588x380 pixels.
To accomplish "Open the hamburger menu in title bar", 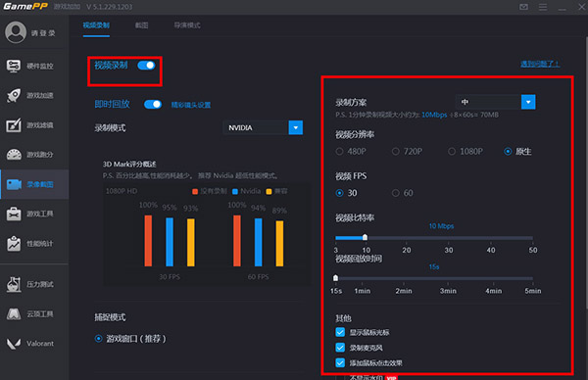I will click(543, 7).
